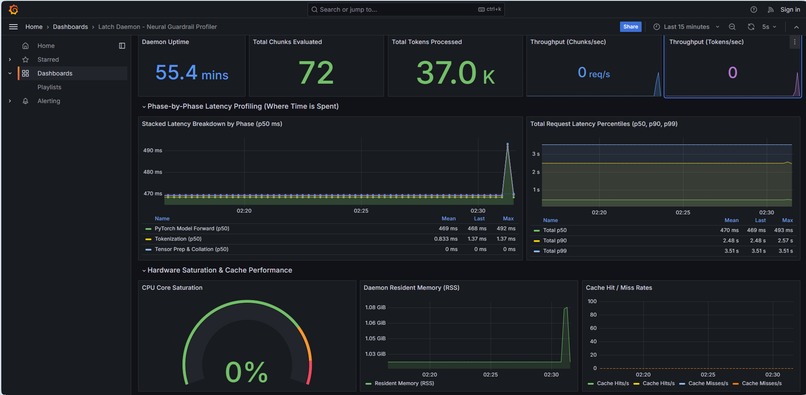Go to Home breadcrumb
806x395 pixels.
tap(34, 27)
